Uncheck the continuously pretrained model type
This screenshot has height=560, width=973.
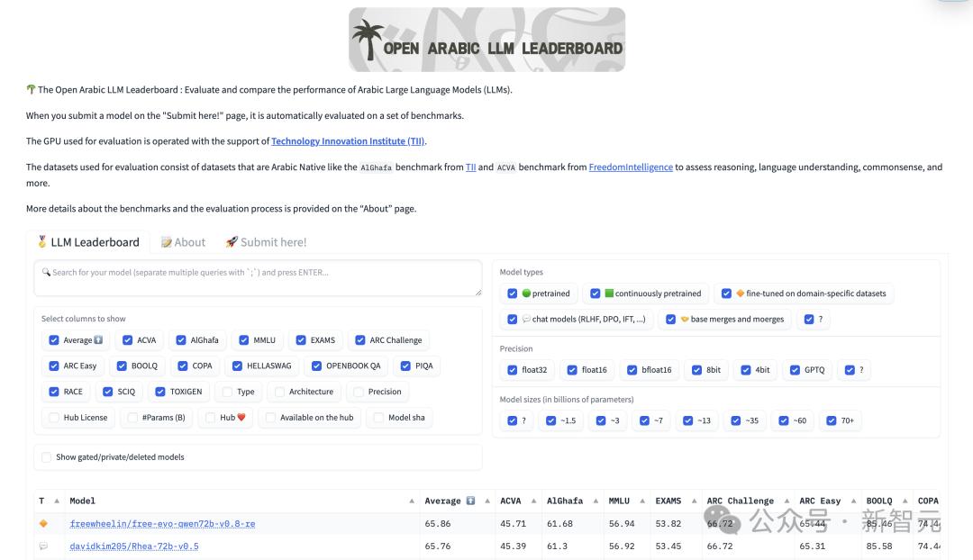[x=596, y=294]
